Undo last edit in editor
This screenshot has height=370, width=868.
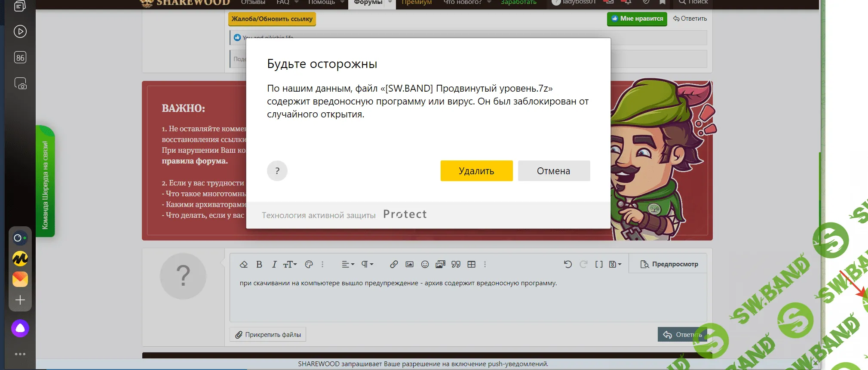click(568, 265)
